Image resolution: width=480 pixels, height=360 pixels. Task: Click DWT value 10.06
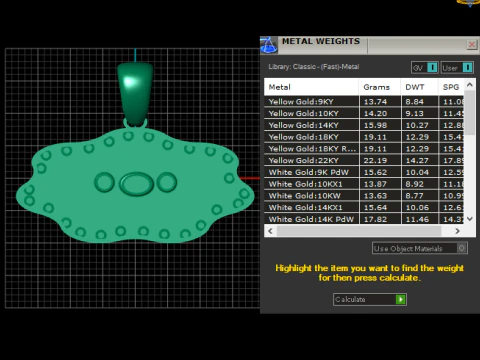pyautogui.click(x=417, y=207)
